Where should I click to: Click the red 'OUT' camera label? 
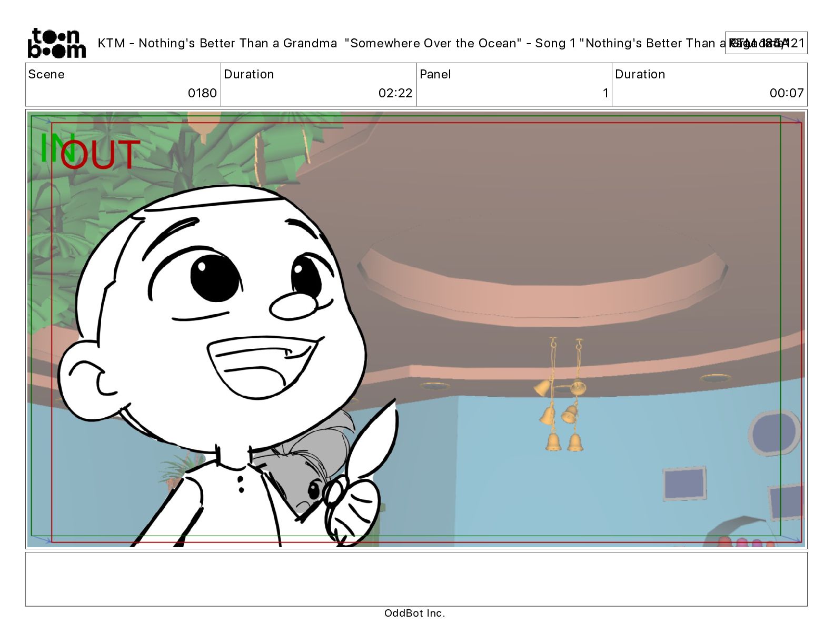click(x=100, y=154)
